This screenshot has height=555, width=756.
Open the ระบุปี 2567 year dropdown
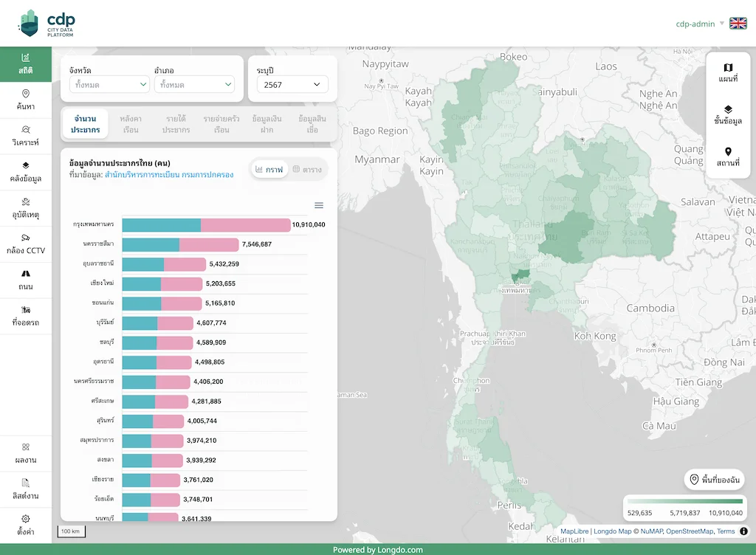click(x=292, y=84)
